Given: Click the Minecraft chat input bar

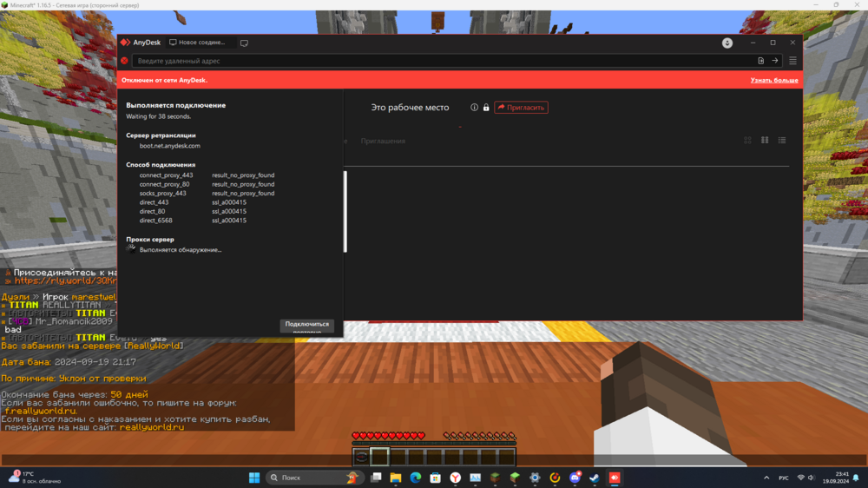Looking at the screenshot, I should (x=434, y=460).
